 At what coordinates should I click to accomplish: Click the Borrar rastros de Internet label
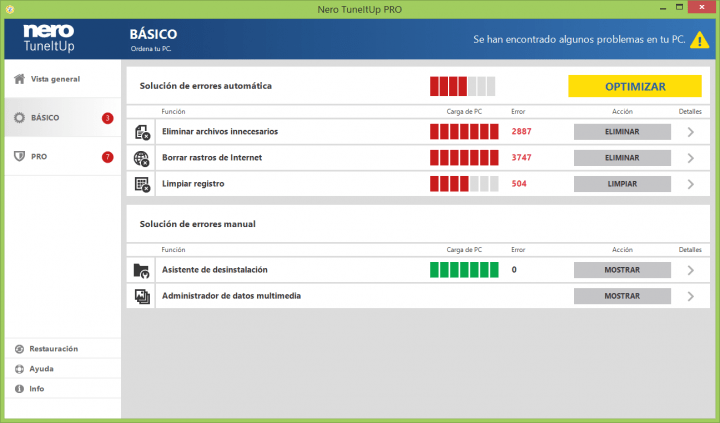tap(212, 158)
